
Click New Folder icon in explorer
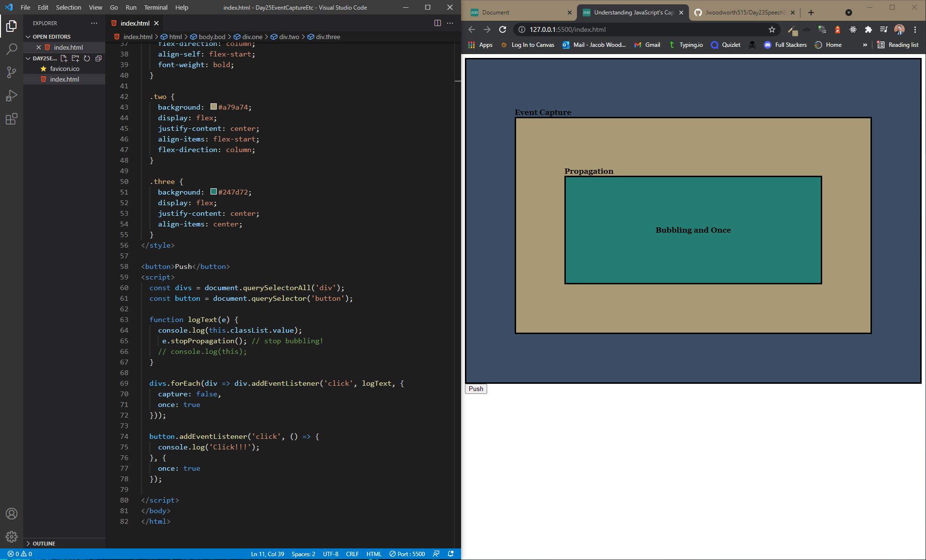[x=75, y=58]
